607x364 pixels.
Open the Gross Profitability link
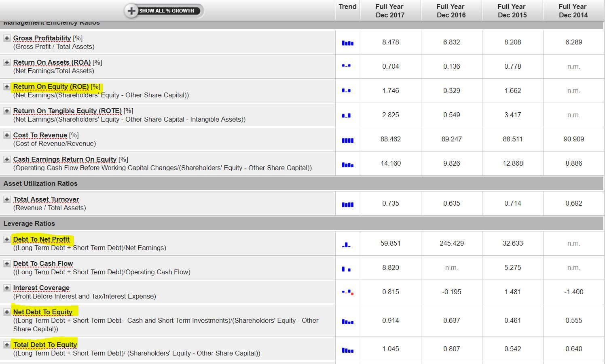click(x=42, y=38)
